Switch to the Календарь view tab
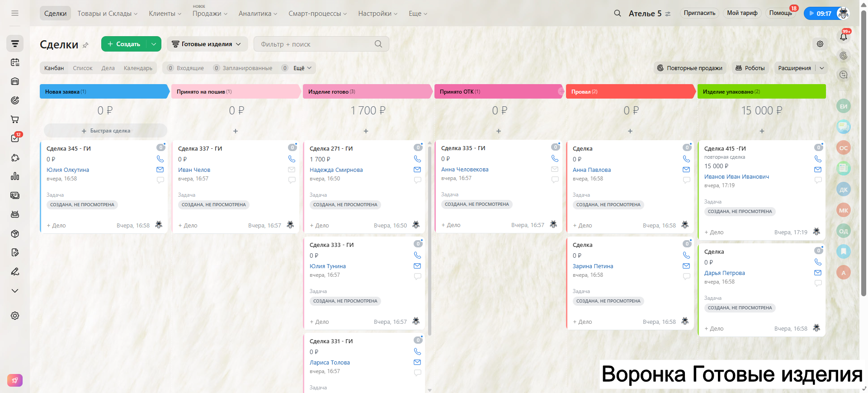The width and height of the screenshot is (868, 393). click(x=138, y=68)
